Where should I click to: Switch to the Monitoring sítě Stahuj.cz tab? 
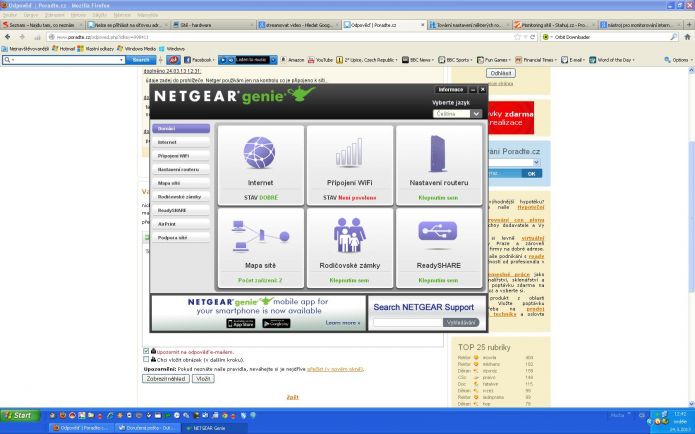[554, 25]
